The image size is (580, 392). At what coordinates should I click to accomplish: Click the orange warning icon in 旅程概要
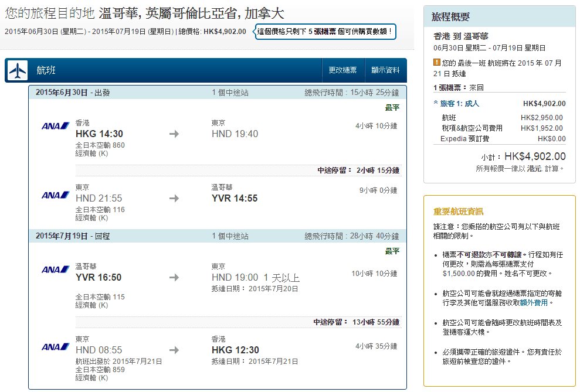point(437,62)
